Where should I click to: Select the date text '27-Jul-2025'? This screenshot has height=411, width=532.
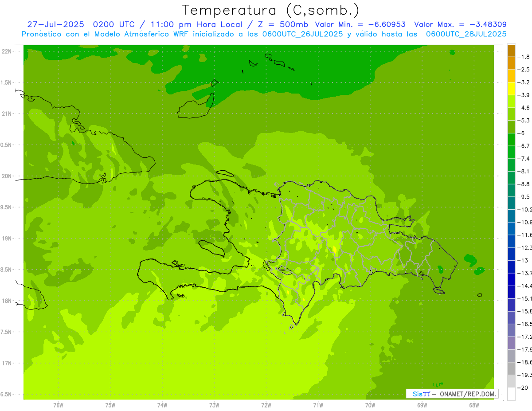[56, 24]
